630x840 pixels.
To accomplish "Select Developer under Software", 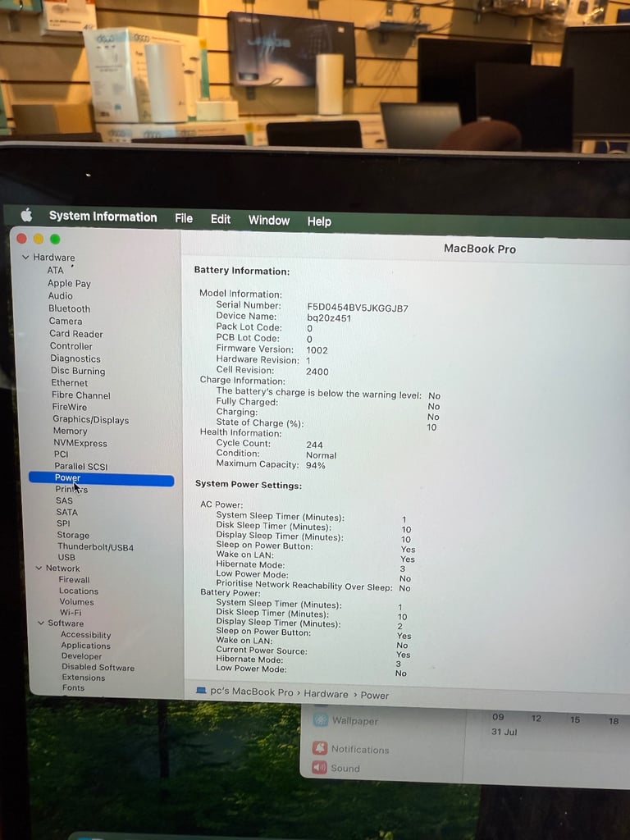I will pos(81,656).
